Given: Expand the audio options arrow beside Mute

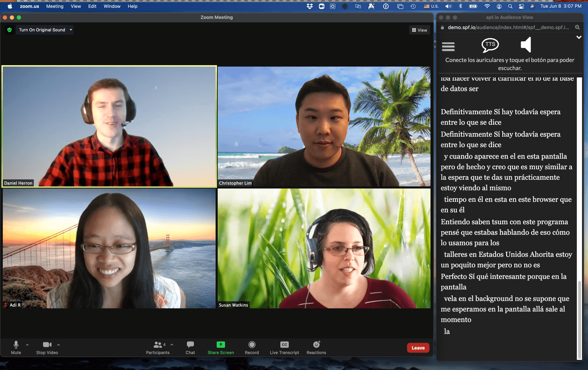Looking at the screenshot, I should click(x=27, y=345).
